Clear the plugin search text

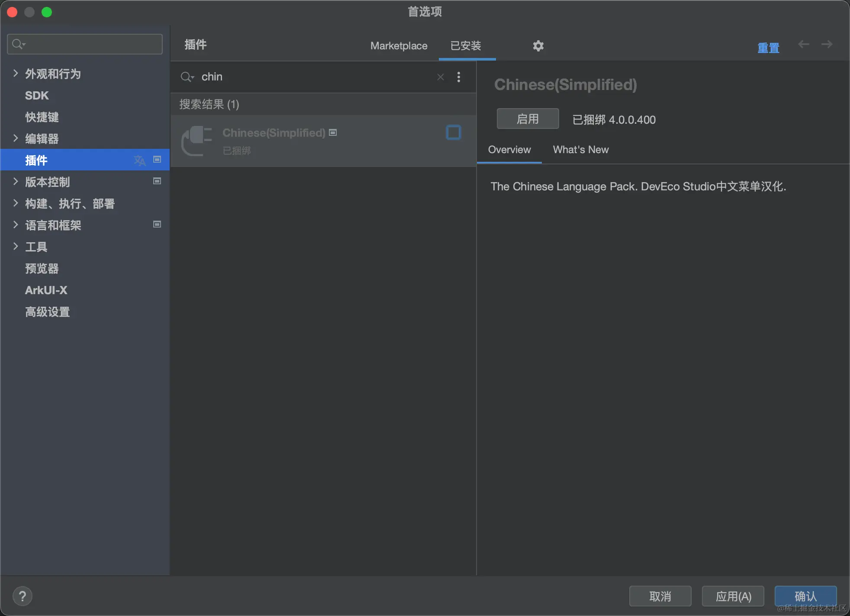click(x=441, y=77)
